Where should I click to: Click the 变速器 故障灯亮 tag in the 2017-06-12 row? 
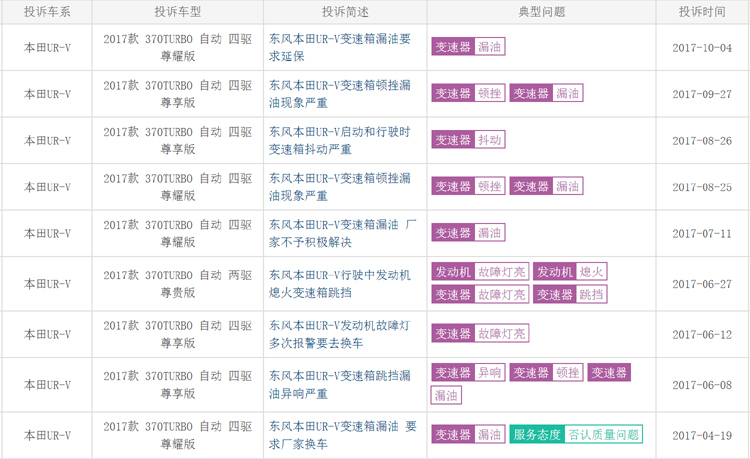pos(480,333)
